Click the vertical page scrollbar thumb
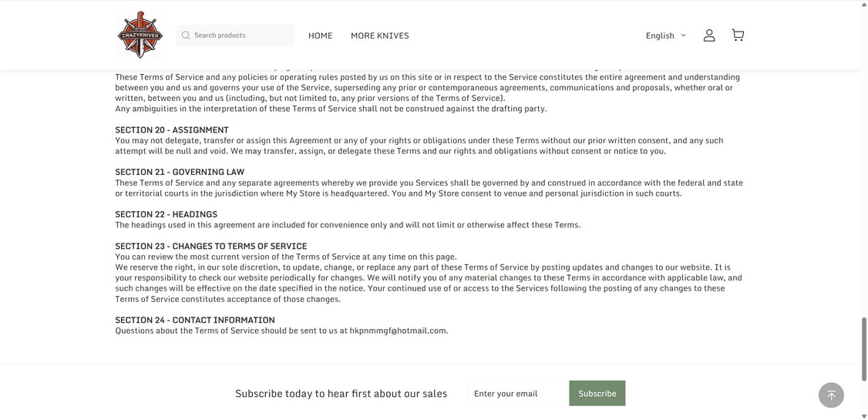868x420 pixels. click(863, 347)
